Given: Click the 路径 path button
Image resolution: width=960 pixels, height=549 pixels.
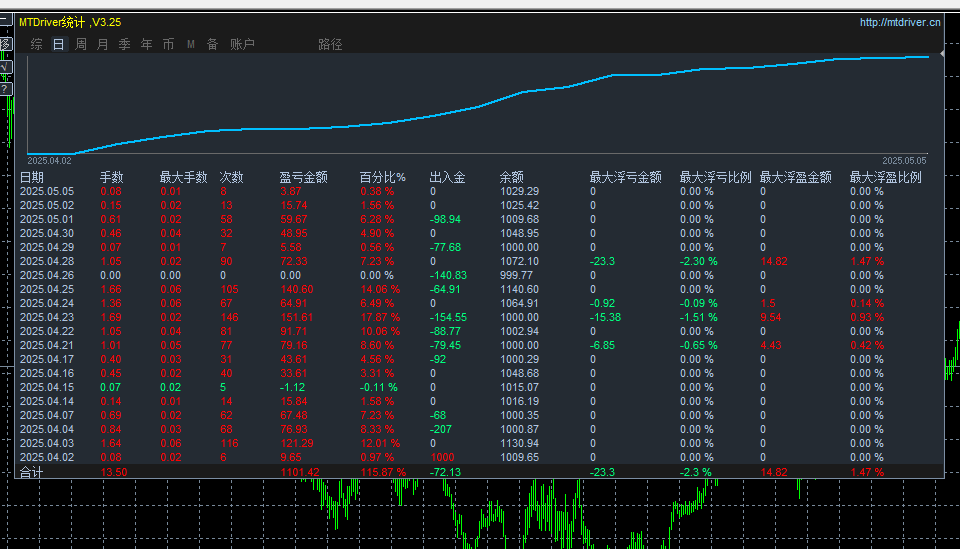Looking at the screenshot, I should (x=330, y=44).
